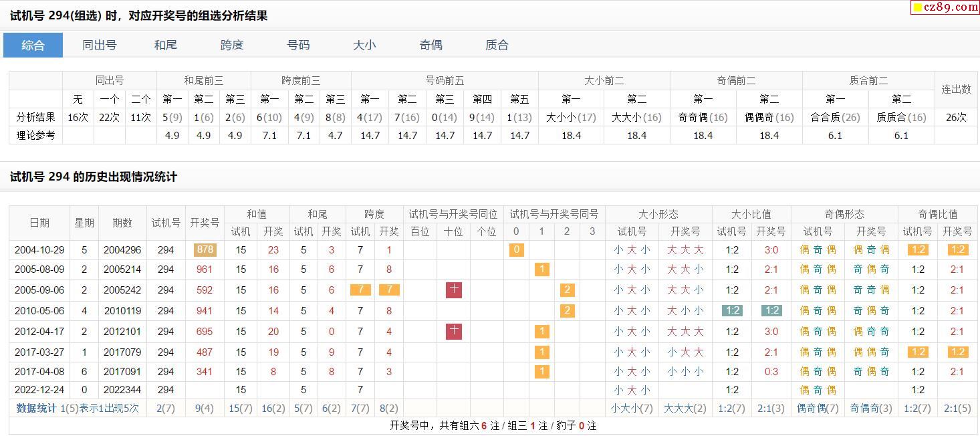Click the 大大大(2) statistic cell

pyautogui.click(x=685, y=408)
